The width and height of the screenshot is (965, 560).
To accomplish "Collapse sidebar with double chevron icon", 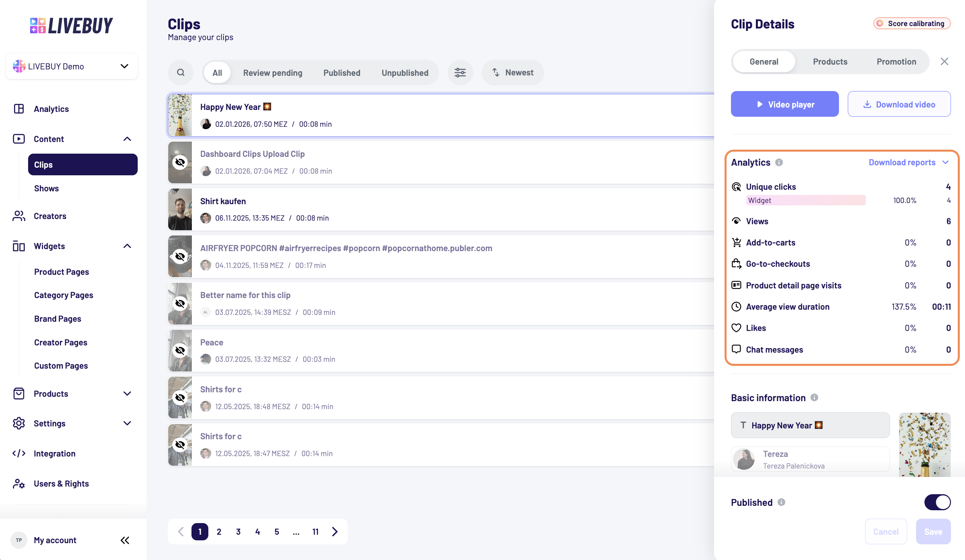I will pyautogui.click(x=125, y=540).
